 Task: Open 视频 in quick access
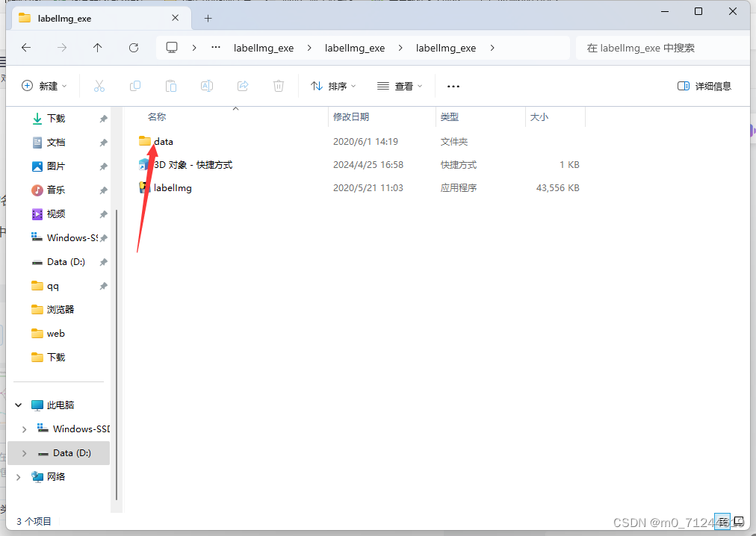coord(56,214)
